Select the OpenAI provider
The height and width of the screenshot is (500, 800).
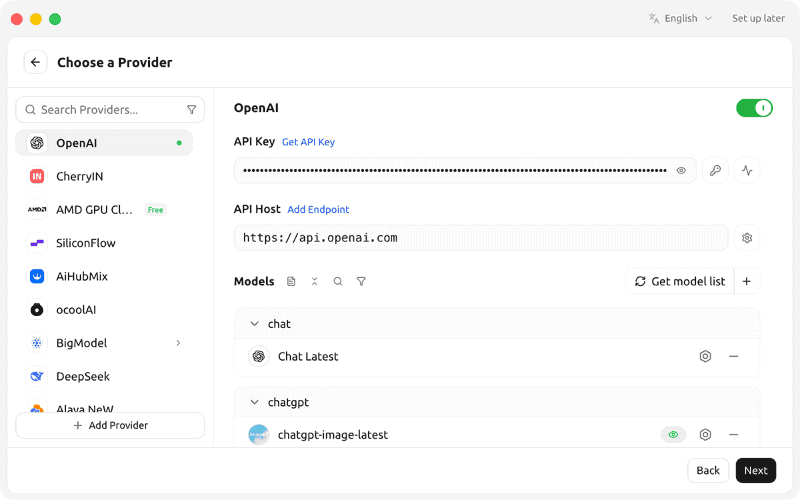[x=104, y=143]
